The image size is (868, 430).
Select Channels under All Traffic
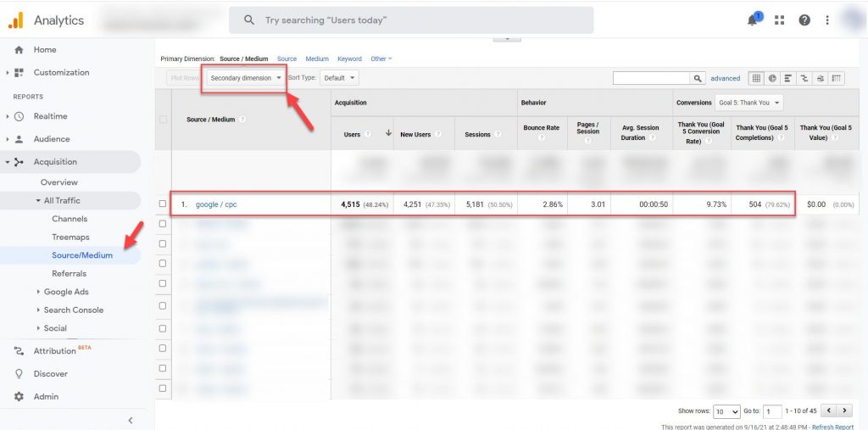70,219
